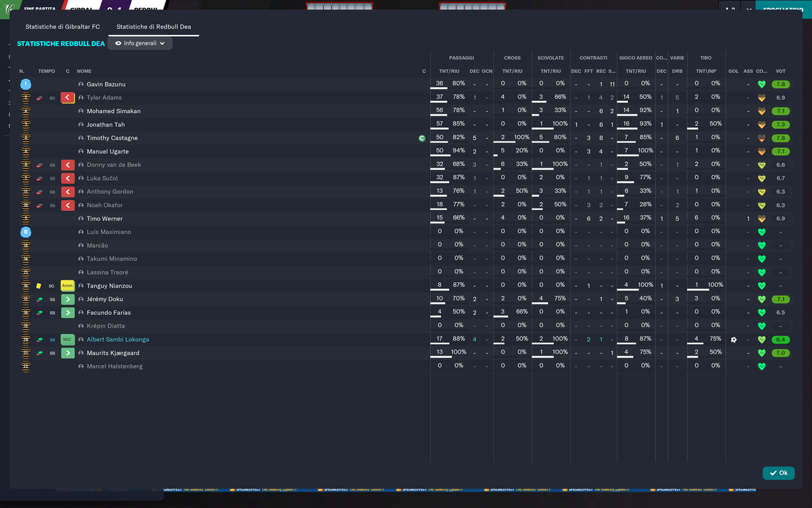Click the MiC badge in Albert Sambi Lokonga's row

coord(68,340)
